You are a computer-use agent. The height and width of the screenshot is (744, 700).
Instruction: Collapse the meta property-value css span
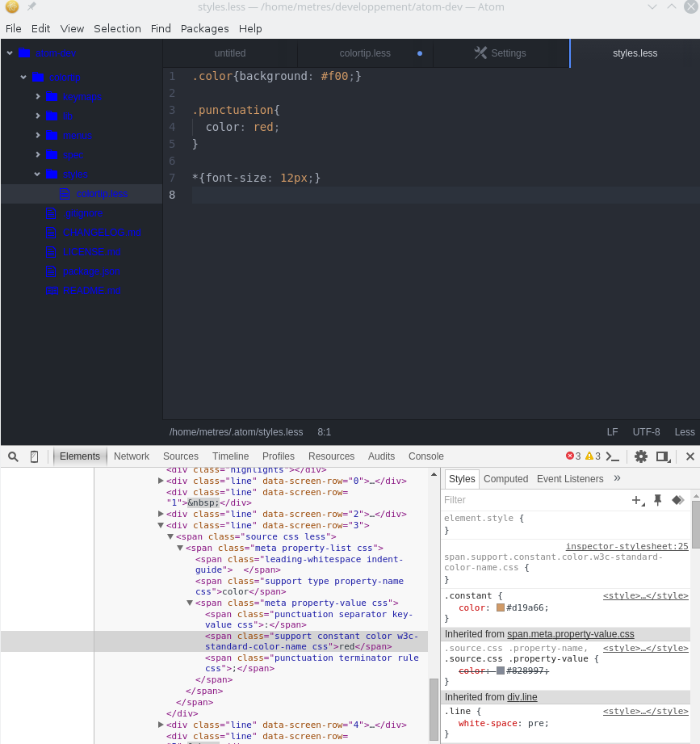[x=190, y=603]
